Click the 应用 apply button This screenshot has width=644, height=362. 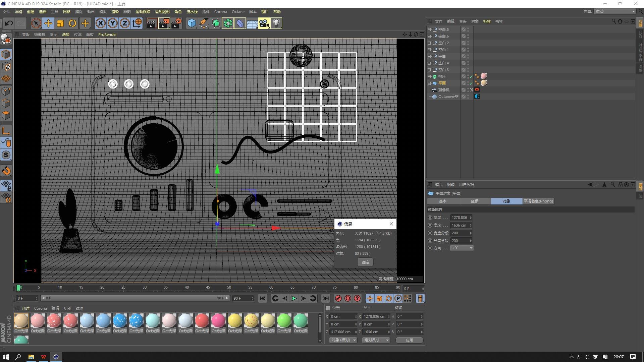point(409,340)
